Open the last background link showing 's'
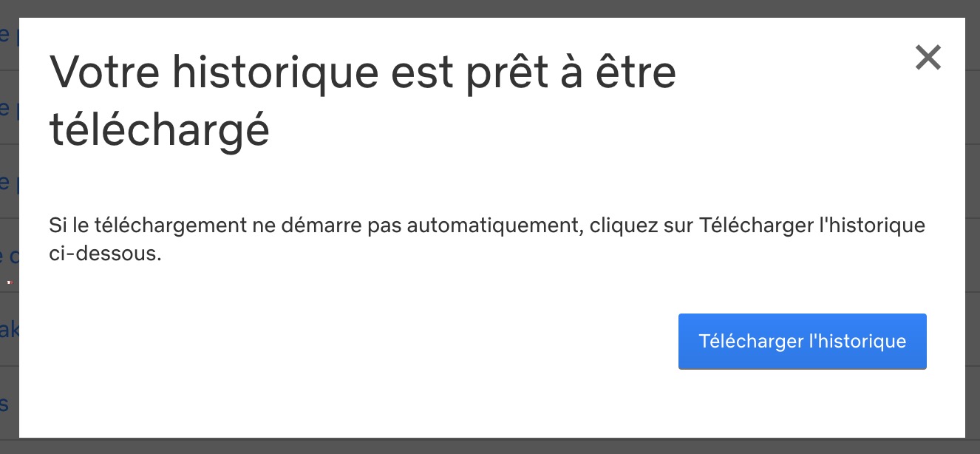The width and height of the screenshot is (980, 454). 6,404
